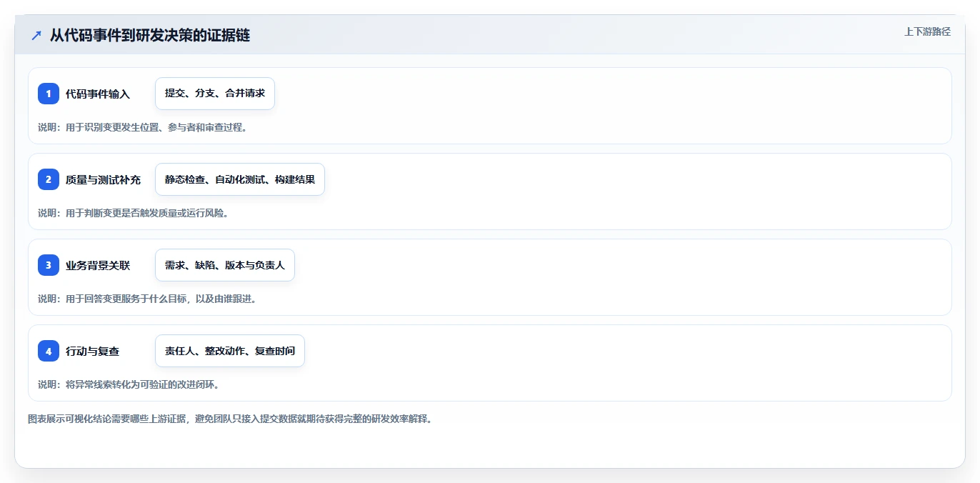Click the 需求、缺陷、版本与负责人 chip

click(x=225, y=265)
